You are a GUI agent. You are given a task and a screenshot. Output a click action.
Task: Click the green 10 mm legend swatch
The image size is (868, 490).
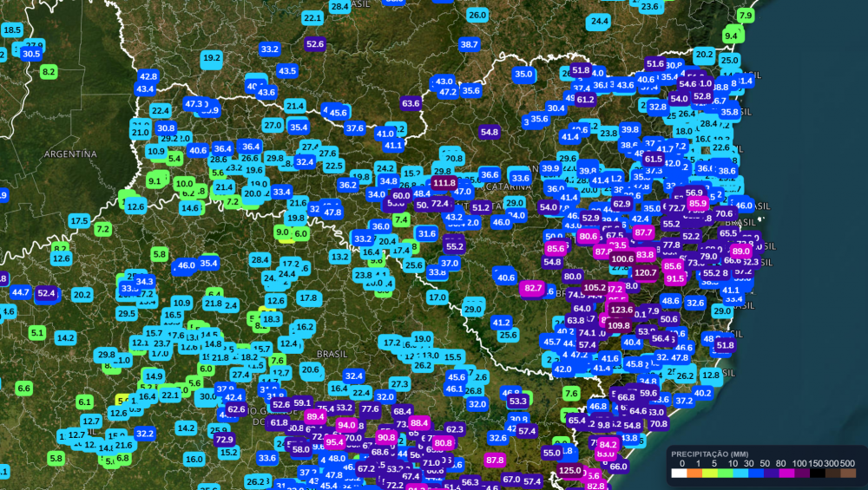point(725,473)
